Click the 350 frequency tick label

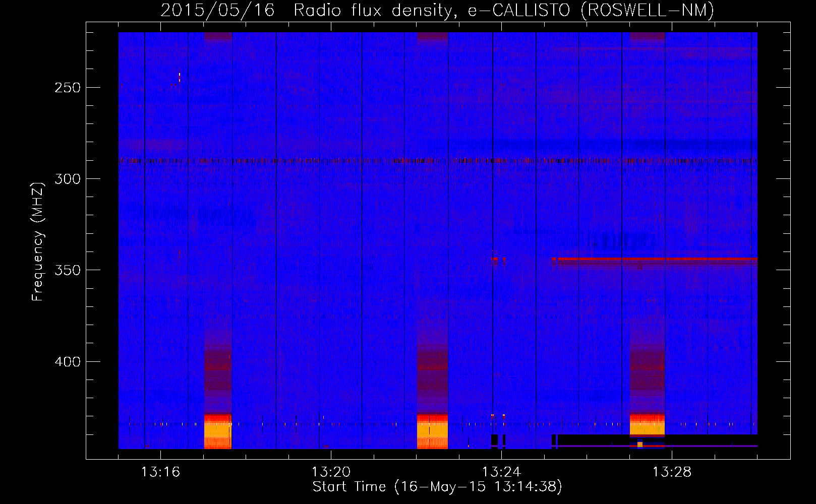point(68,270)
